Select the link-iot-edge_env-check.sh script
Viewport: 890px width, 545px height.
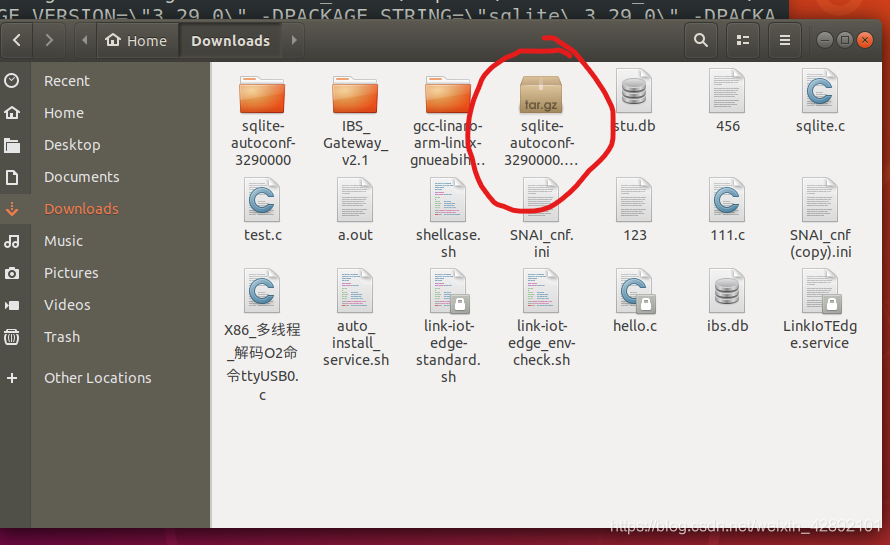[541, 318]
